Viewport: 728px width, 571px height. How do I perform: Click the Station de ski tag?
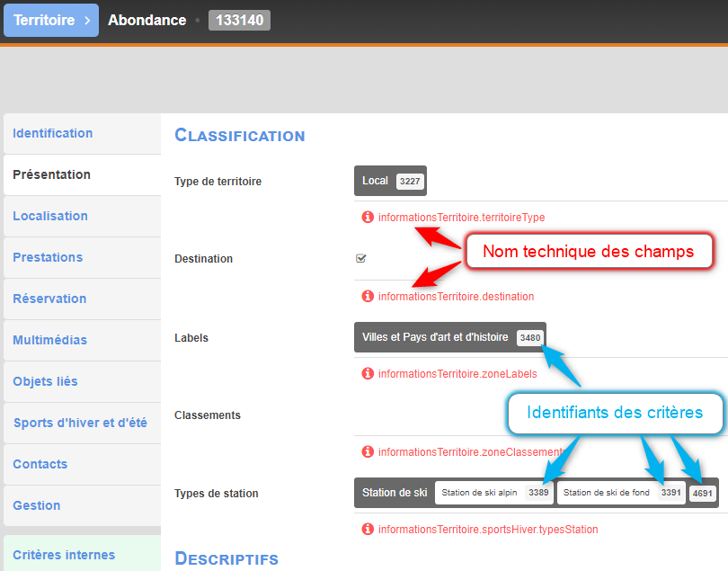point(395,493)
